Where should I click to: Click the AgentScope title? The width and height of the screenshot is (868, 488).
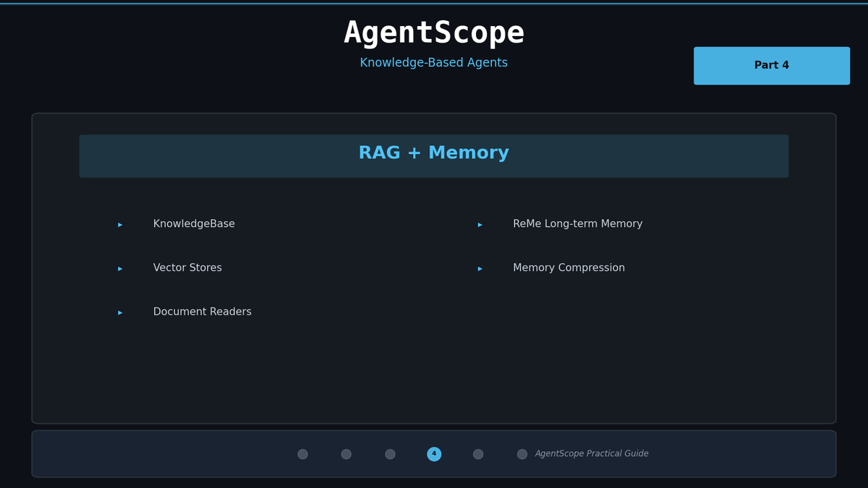433,32
